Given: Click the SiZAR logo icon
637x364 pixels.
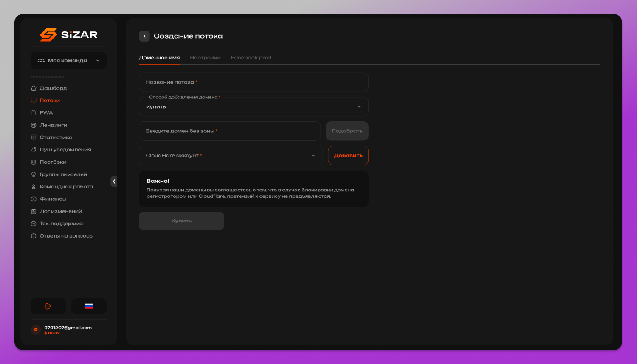Looking at the screenshot, I should pyautogui.click(x=48, y=35).
